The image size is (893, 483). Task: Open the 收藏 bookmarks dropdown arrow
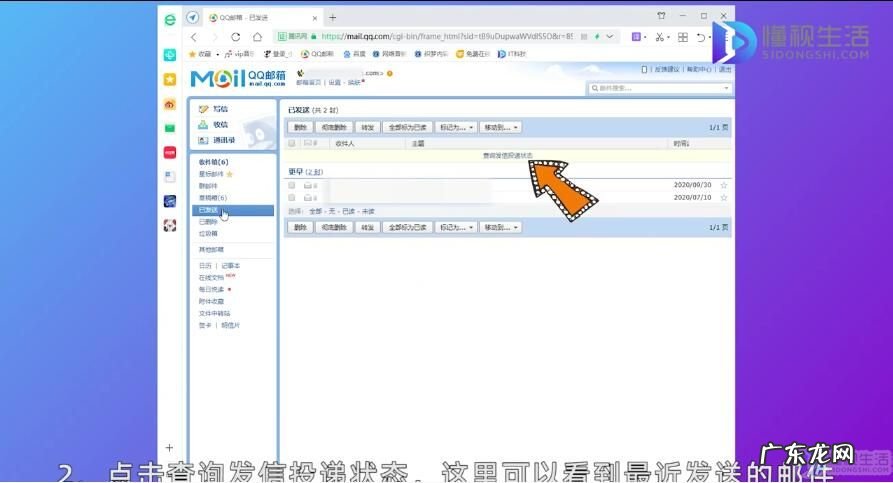(218, 55)
